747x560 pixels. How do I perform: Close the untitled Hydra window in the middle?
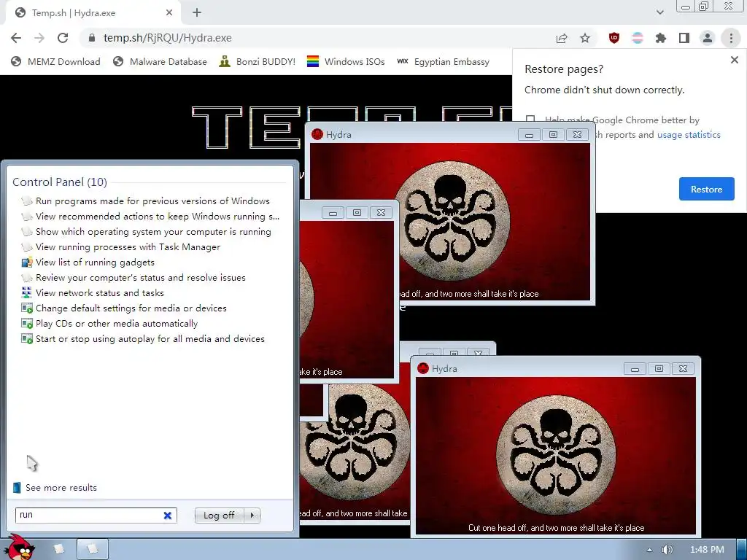pos(381,212)
